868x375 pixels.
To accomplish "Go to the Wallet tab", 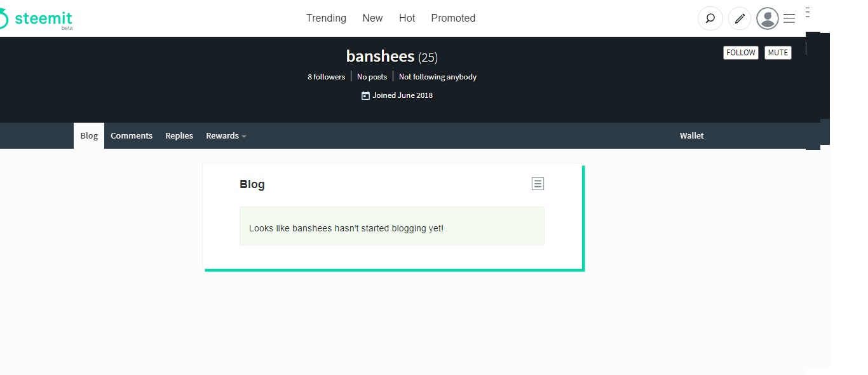I will click(x=692, y=136).
